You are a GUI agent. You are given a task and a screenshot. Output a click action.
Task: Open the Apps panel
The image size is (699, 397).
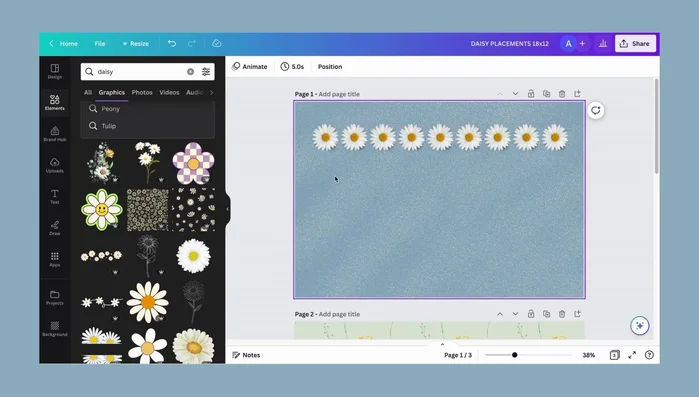55,259
